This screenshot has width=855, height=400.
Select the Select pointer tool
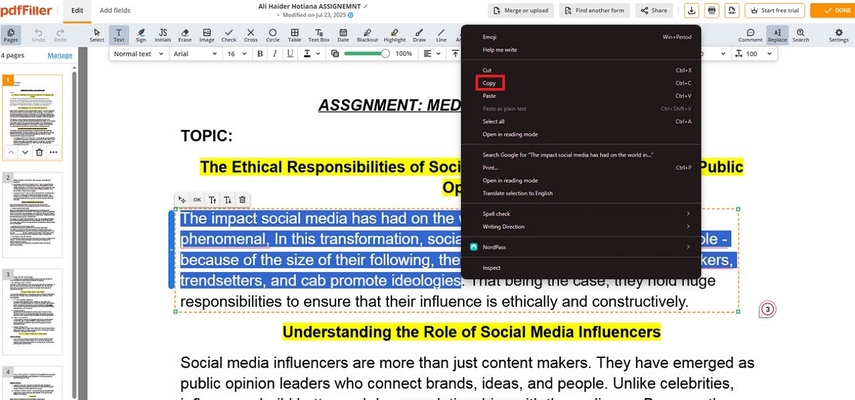pos(97,35)
